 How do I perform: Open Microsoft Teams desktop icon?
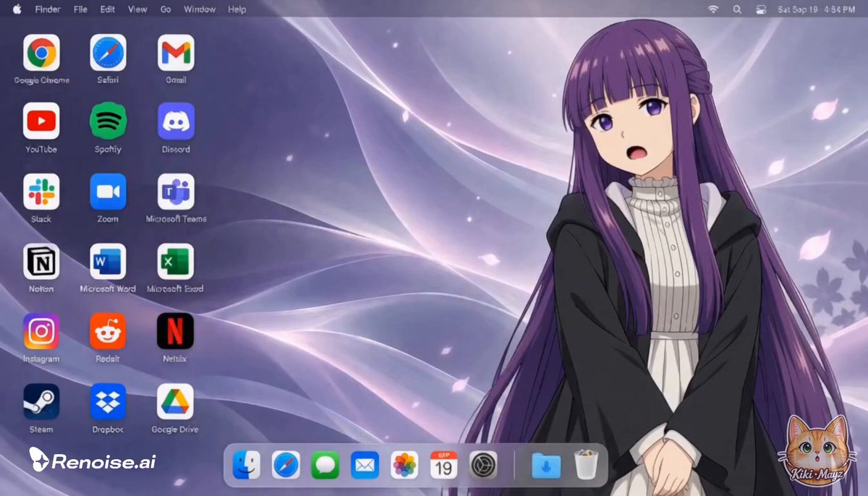[176, 191]
